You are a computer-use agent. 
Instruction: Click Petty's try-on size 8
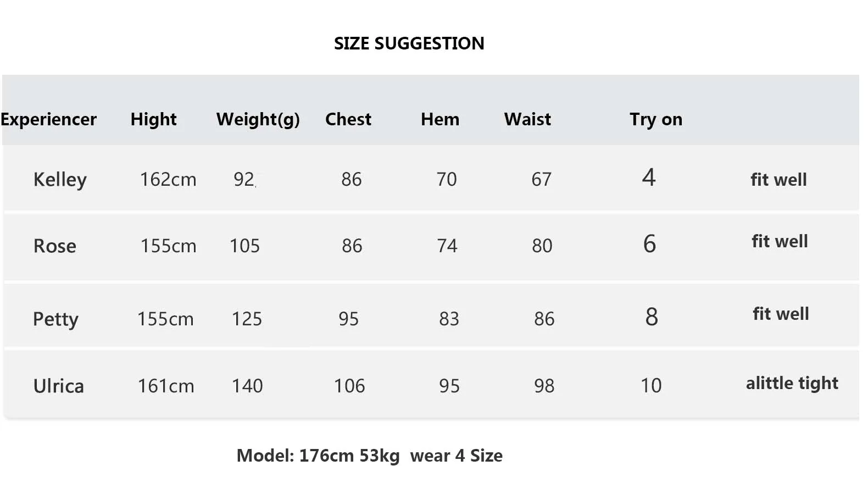tap(651, 317)
